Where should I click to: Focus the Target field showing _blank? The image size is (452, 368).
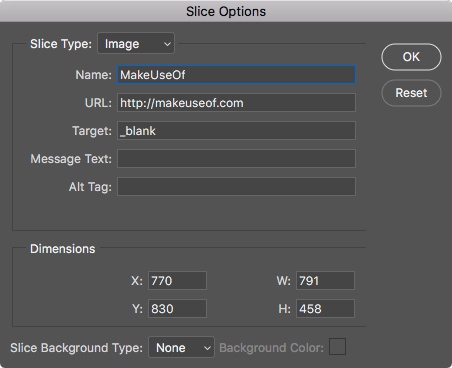coord(236,131)
